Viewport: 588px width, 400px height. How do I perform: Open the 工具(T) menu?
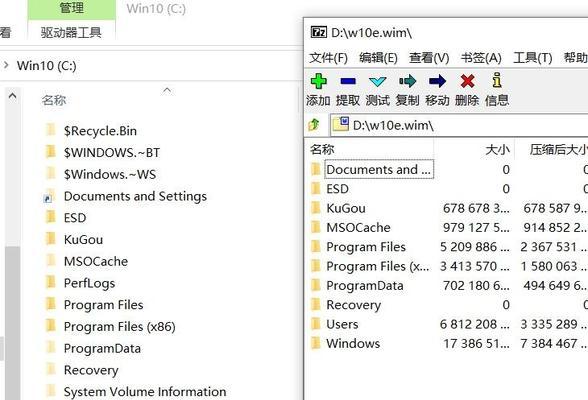click(x=532, y=58)
